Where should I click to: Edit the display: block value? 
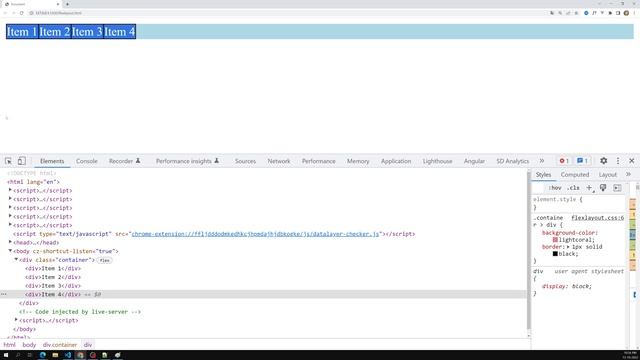581,286
